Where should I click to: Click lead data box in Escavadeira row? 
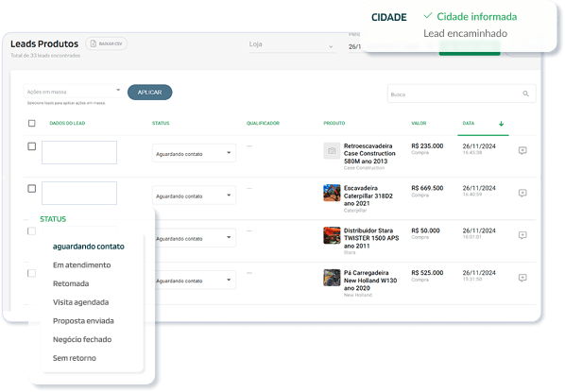tap(79, 193)
